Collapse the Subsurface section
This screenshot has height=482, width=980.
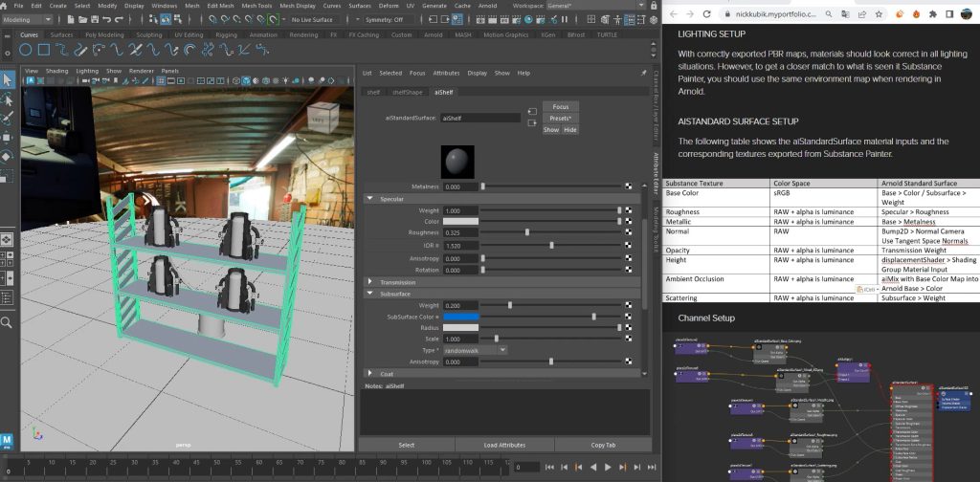pyautogui.click(x=370, y=294)
